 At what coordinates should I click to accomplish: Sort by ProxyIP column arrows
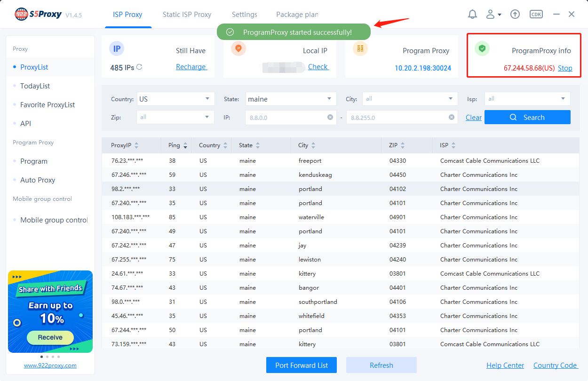coord(136,145)
